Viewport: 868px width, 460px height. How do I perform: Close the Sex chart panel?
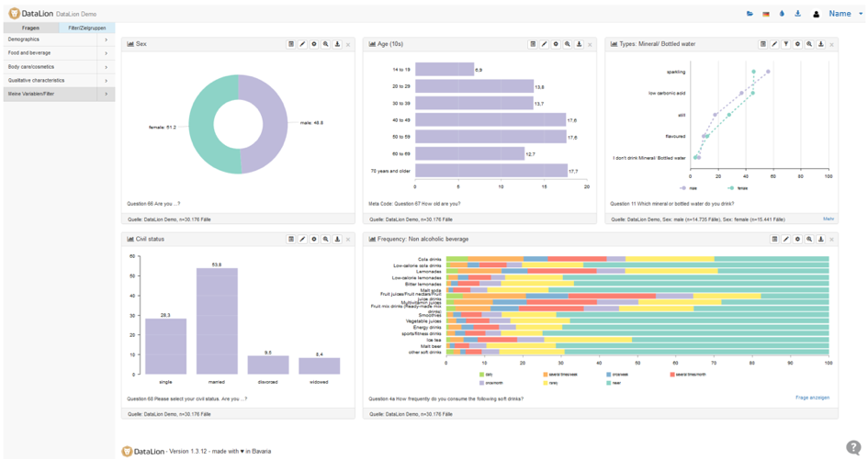[348, 45]
